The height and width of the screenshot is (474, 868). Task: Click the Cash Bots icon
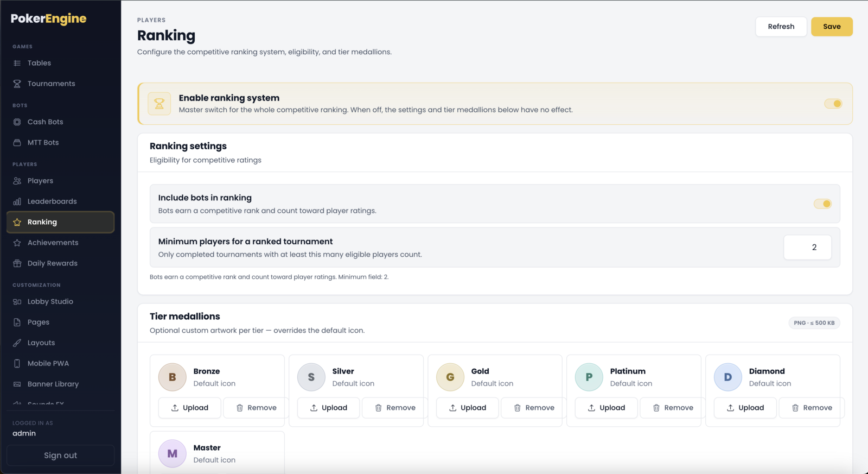[x=17, y=122]
